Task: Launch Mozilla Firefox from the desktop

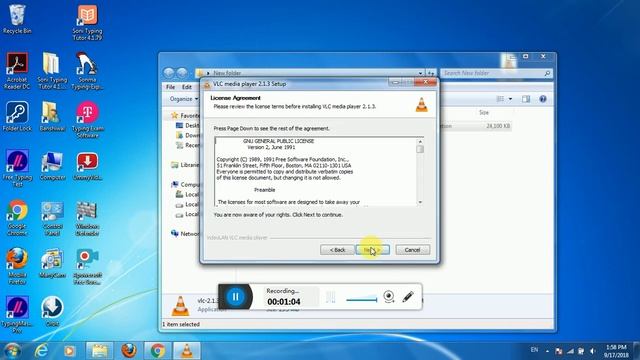Action: [x=17, y=266]
